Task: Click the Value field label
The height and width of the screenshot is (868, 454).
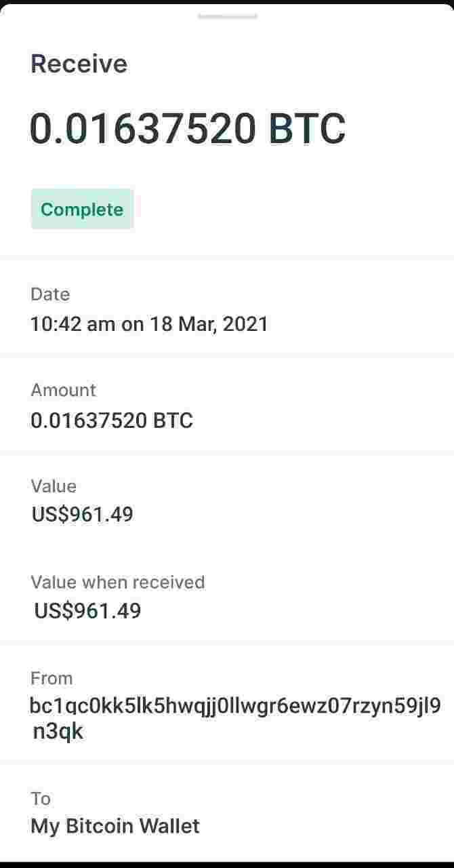Action: pyautogui.click(x=54, y=486)
